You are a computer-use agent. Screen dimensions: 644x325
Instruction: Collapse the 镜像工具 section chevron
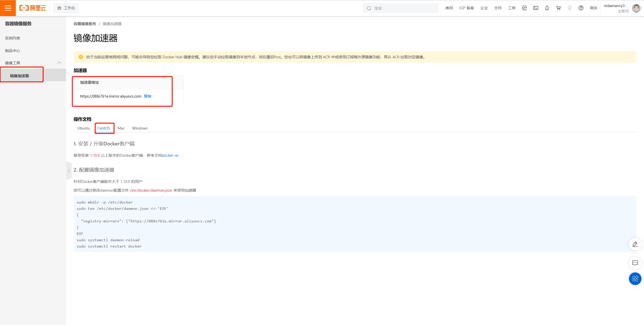pyautogui.click(x=59, y=63)
